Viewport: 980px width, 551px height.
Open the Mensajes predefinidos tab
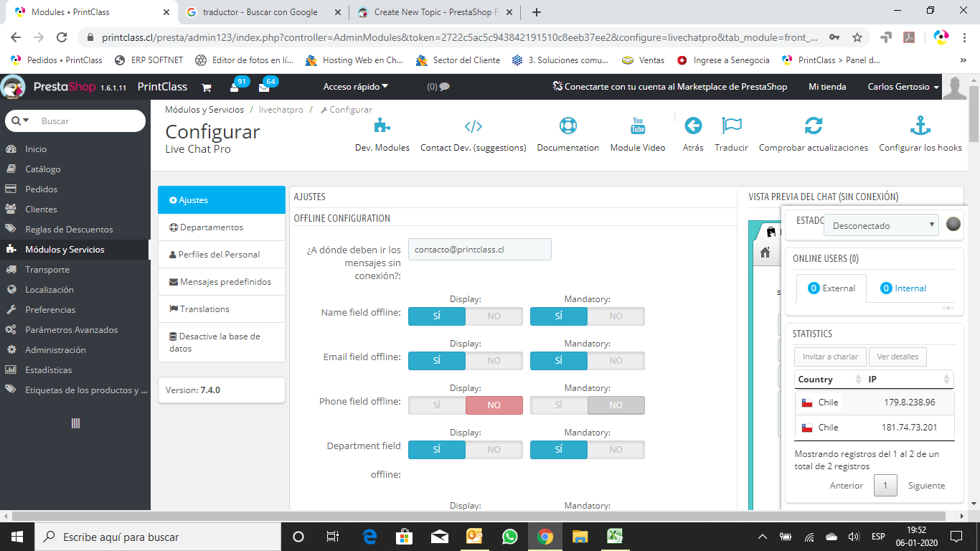pos(222,282)
